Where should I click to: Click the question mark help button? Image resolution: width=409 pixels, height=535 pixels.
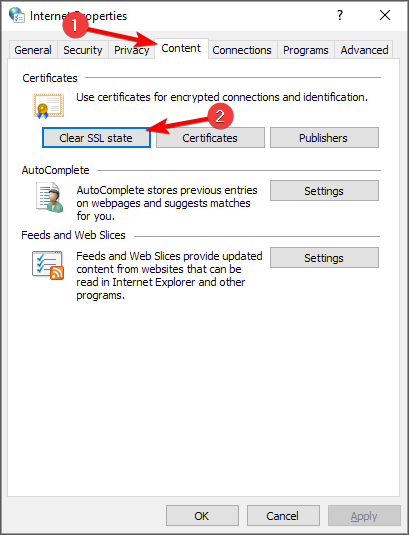click(x=340, y=15)
